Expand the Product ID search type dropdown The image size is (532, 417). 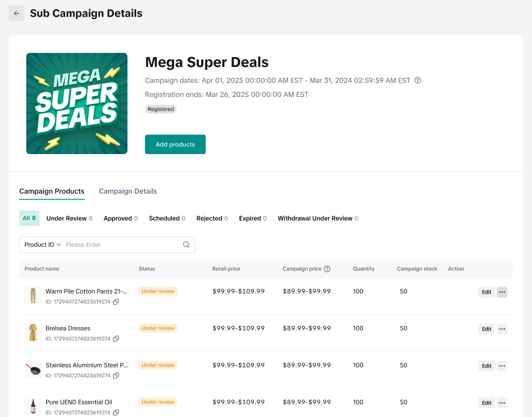click(x=43, y=245)
